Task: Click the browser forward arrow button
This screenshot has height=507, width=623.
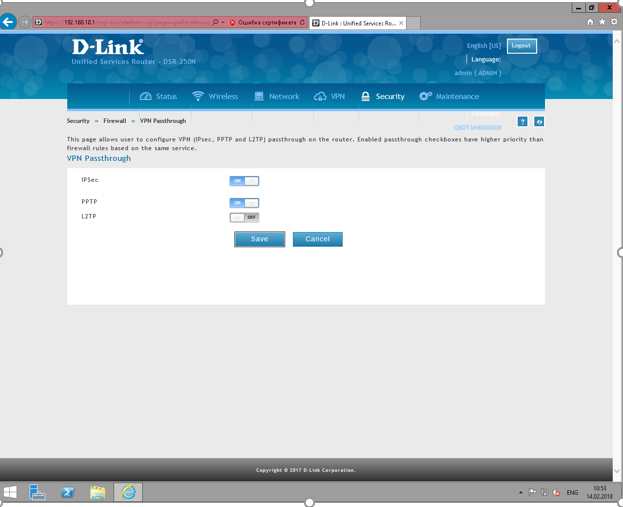Action: [25, 22]
